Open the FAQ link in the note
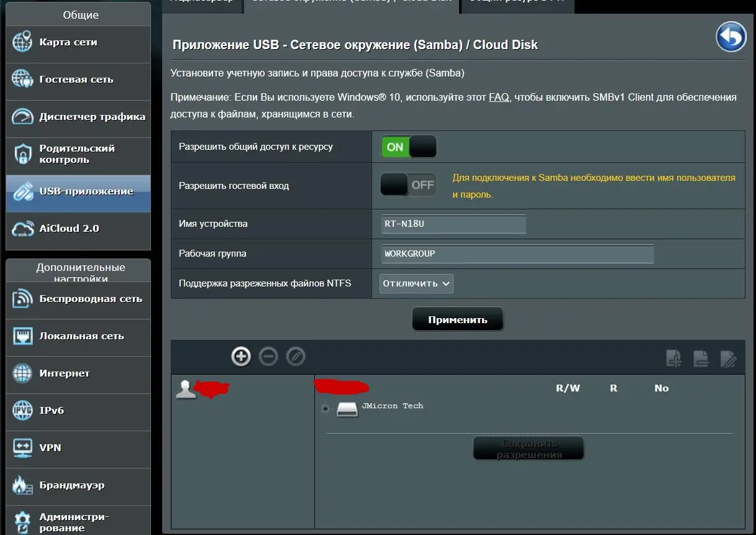The height and width of the screenshot is (535, 756). click(499, 98)
